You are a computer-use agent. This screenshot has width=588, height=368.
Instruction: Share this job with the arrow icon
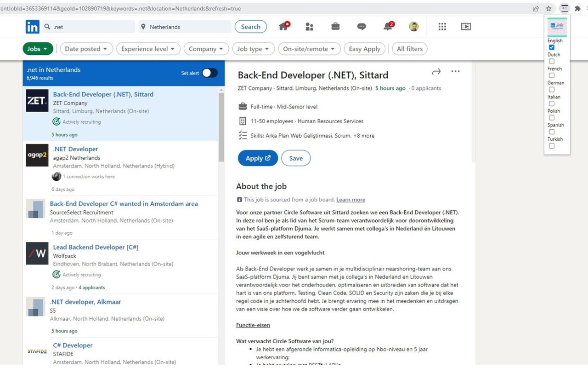click(x=436, y=71)
